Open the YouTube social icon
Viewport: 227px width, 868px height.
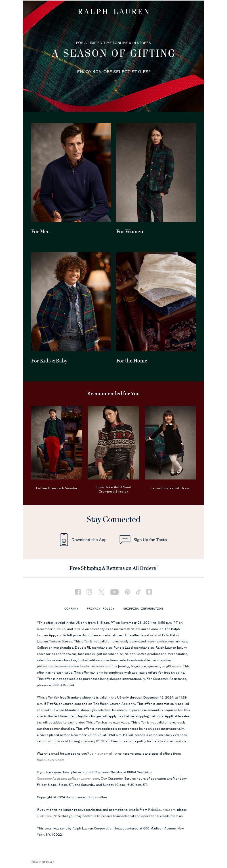[x=114, y=592]
